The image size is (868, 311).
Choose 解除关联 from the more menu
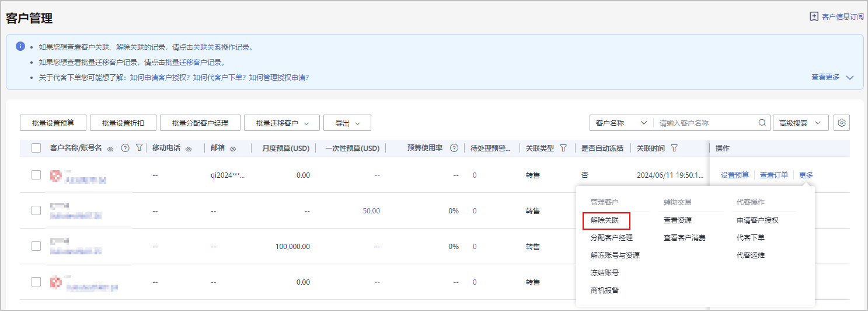(606, 220)
